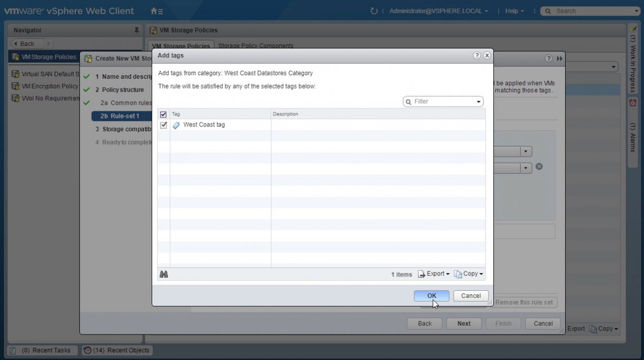Uncheck the West Coast tag checkbox

[163, 125]
